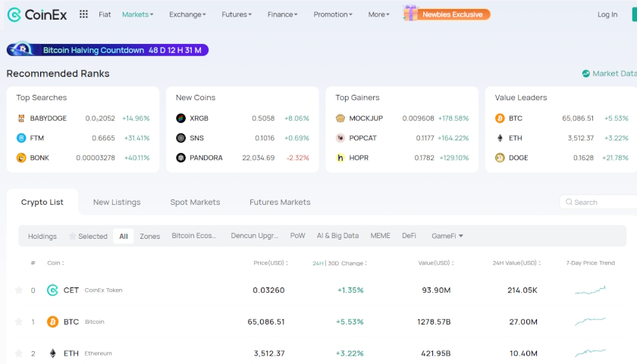Click the PANDORA coin icon
The image size is (637, 364).
(180, 158)
